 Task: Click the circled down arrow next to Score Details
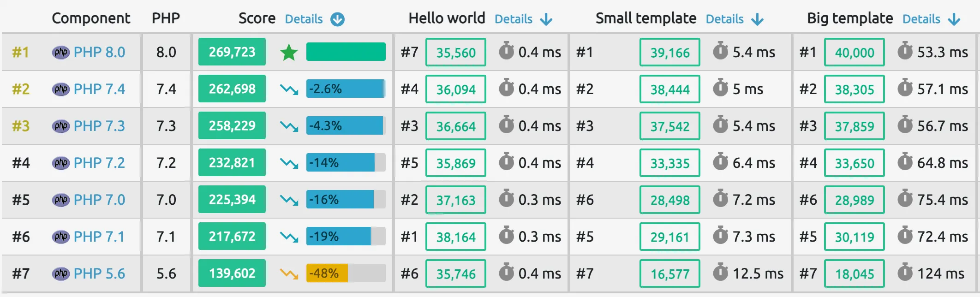tap(338, 19)
